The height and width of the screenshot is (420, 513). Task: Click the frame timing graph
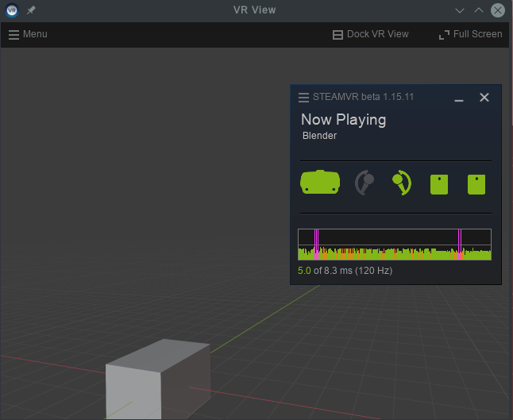click(395, 245)
